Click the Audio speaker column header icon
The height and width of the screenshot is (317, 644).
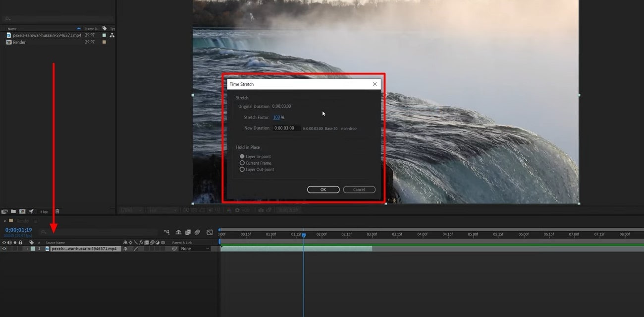(9, 243)
